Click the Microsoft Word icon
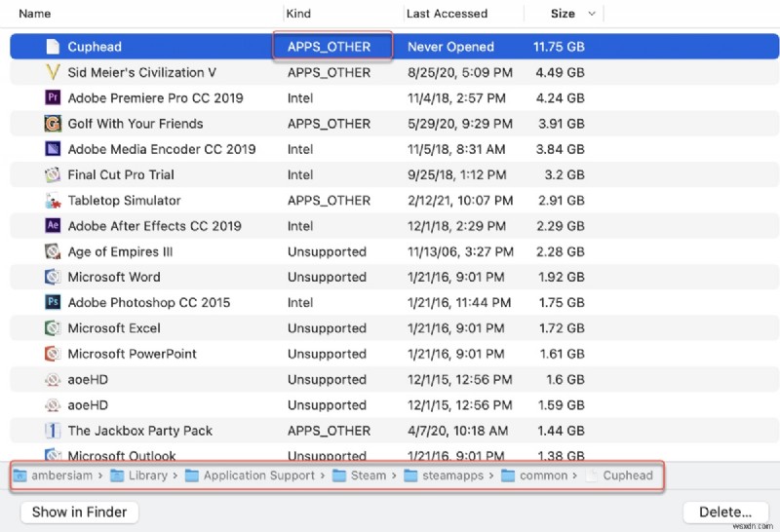The height and width of the screenshot is (532, 780). (53, 277)
